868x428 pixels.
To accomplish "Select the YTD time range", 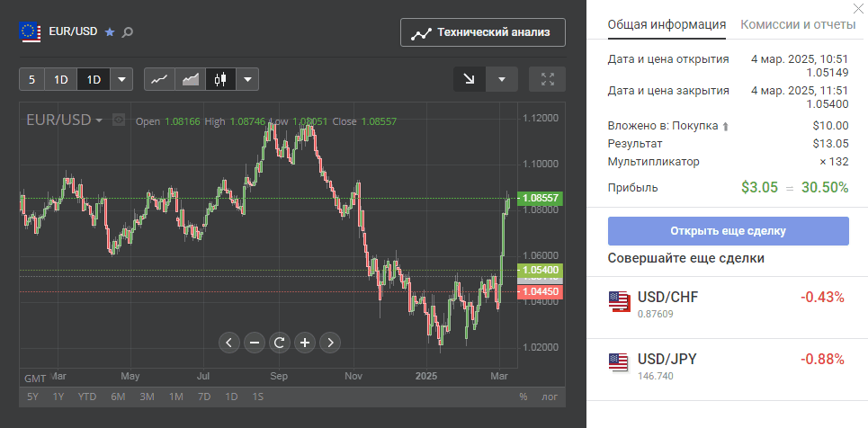I will tap(87, 397).
